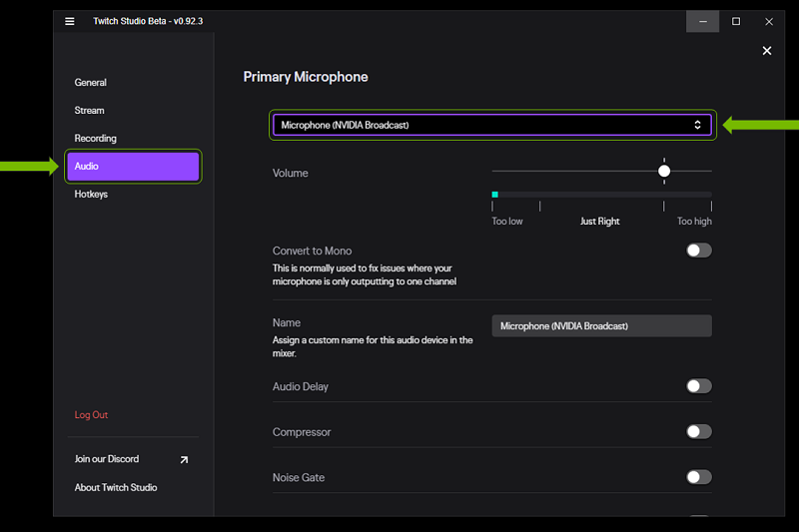Image resolution: width=799 pixels, height=532 pixels.
Task: Click the Join our Discord external link arrow
Action: pyautogui.click(x=184, y=460)
